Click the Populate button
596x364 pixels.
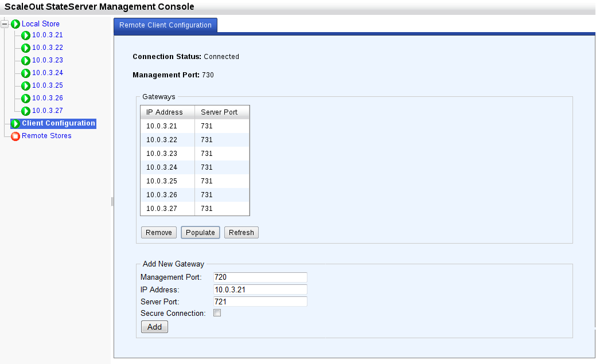[x=200, y=233]
